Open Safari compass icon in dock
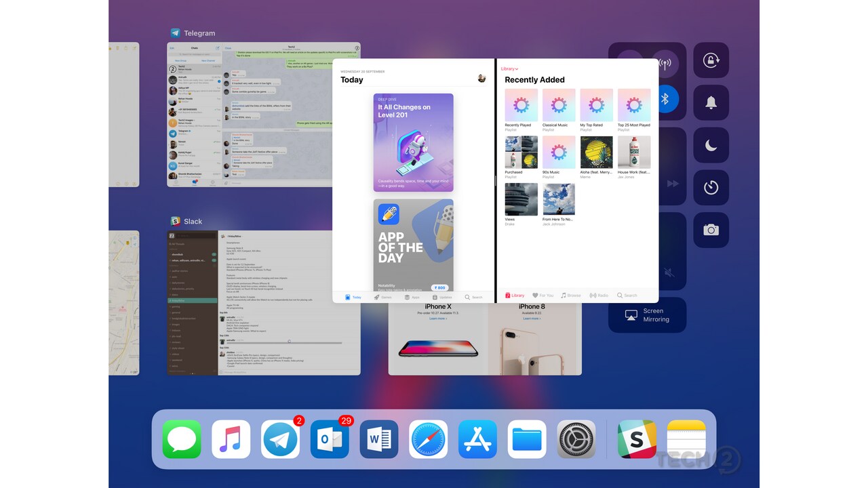The height and width of the screenshot is (488, 868). 429,439
